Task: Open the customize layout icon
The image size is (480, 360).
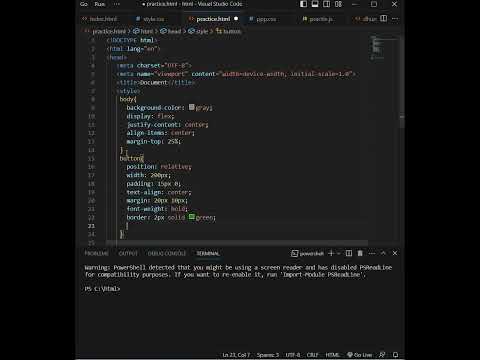Action: click(x=338, y=4)
